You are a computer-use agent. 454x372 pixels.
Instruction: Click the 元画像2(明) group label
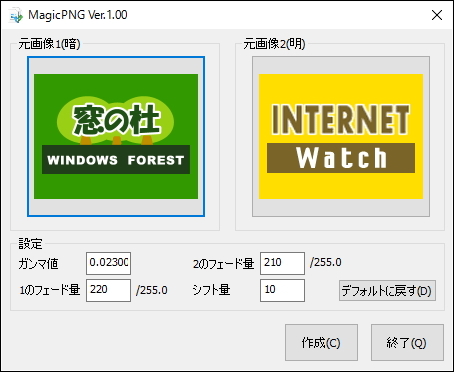tap(274, 44)
